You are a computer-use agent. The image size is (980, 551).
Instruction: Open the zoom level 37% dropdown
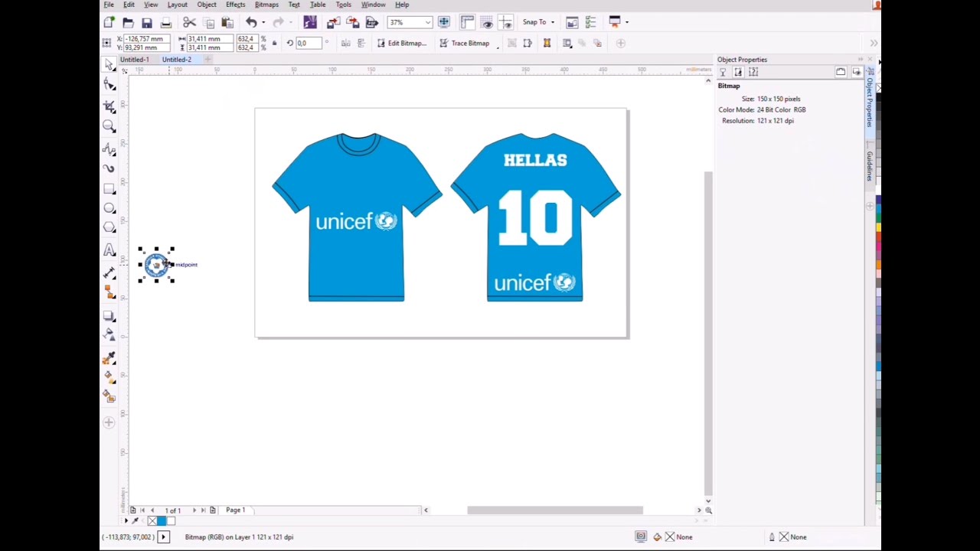pyautogui.click(x=429, y=22)
